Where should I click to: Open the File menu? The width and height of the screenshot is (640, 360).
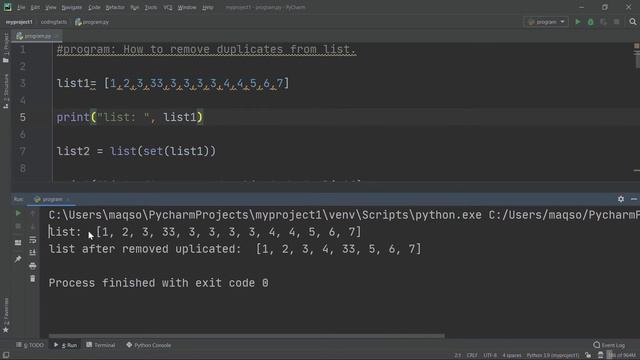pyautogui.click(x=21, y=7)
